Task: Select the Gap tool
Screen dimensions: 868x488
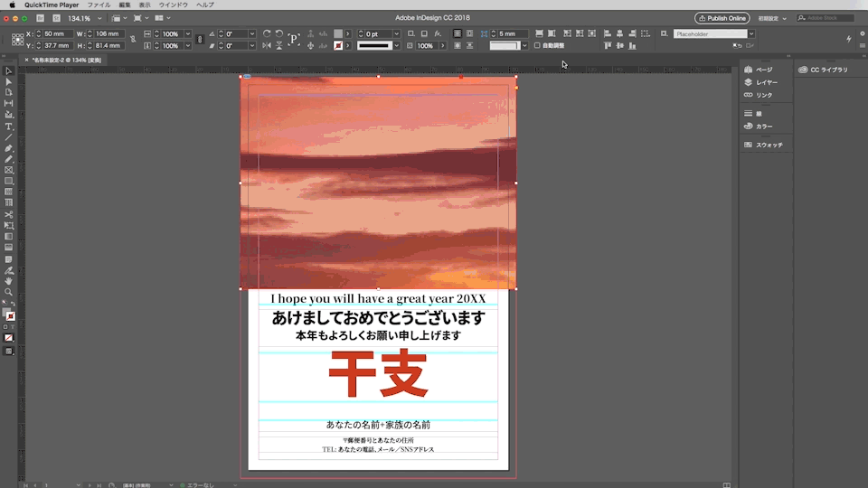Action: click(x=8, y=103)
